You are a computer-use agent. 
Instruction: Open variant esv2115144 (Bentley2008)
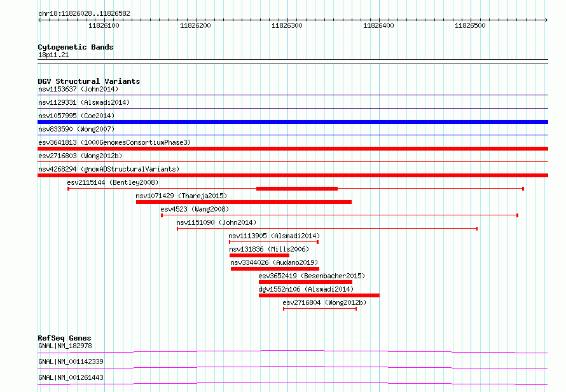click(x=113, y=182)
